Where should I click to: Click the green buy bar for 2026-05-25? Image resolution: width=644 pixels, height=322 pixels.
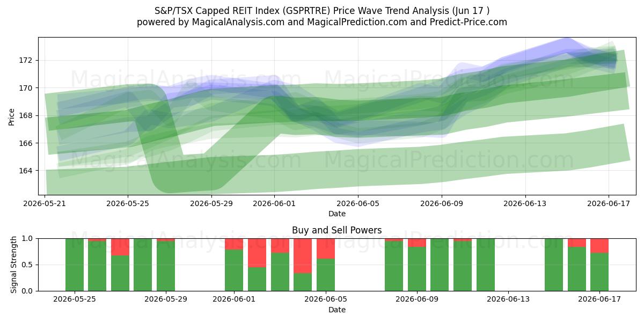(75, 265)
